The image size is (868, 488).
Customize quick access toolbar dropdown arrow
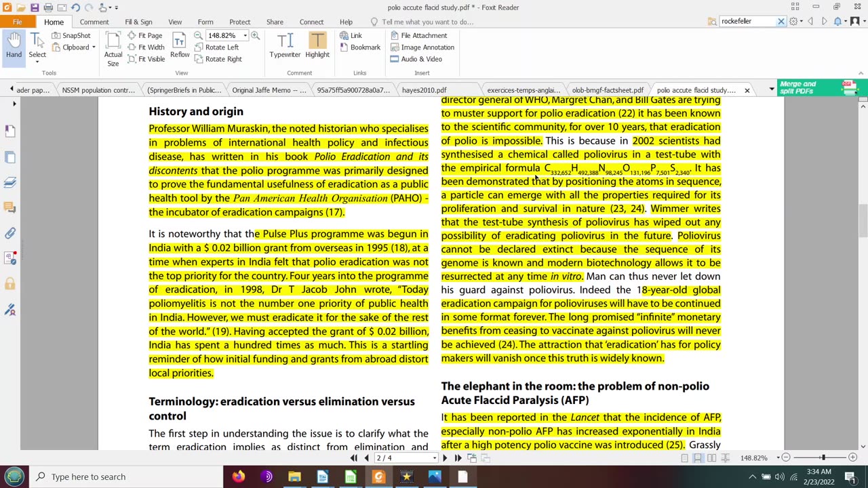click(x=117, y=7)
